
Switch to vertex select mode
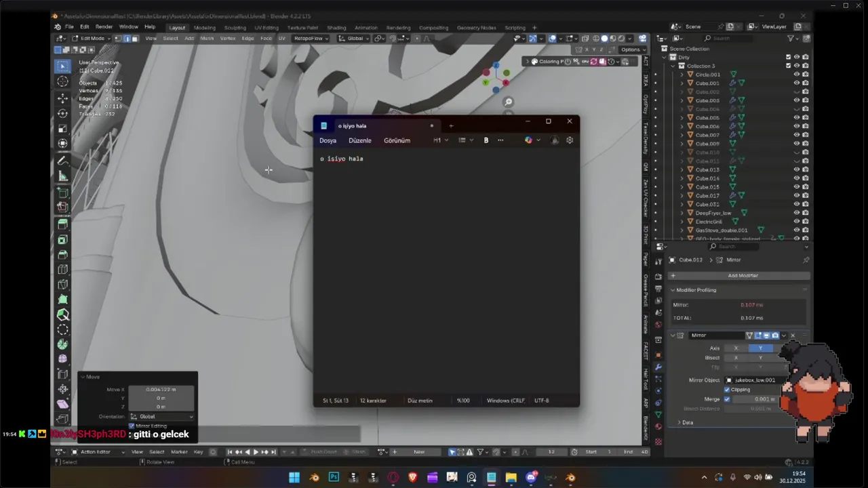point(119,38)
